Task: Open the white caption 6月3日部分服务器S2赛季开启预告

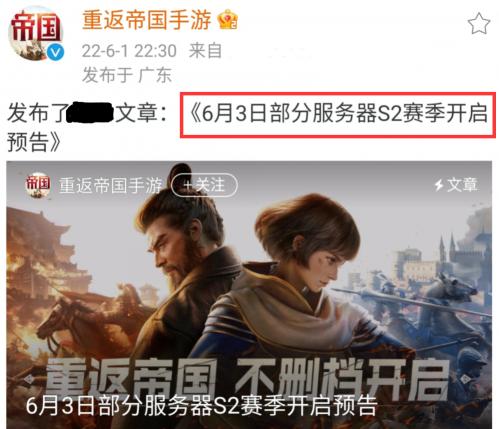Action: pyautogui.click(x=201, y=406)
